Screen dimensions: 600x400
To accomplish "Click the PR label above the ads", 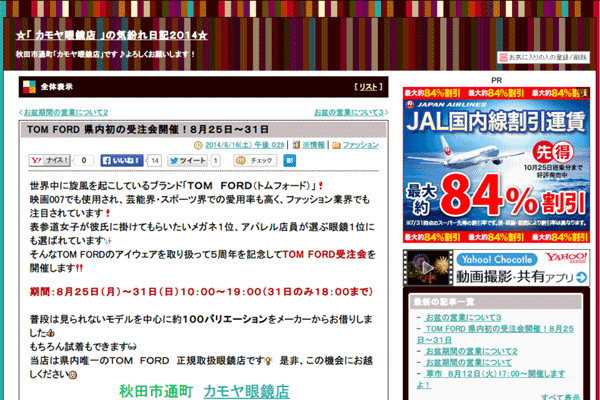I will tap(496, 80).
